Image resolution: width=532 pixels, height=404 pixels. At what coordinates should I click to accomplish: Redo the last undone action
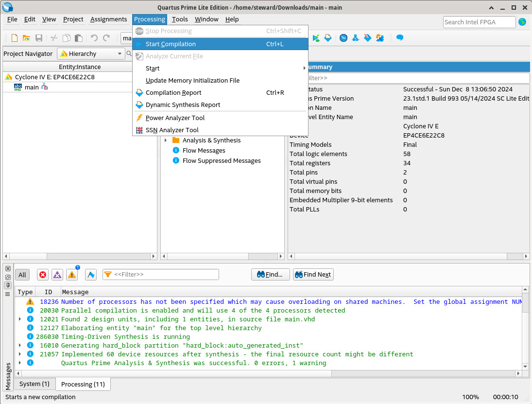tap(106, 38)
